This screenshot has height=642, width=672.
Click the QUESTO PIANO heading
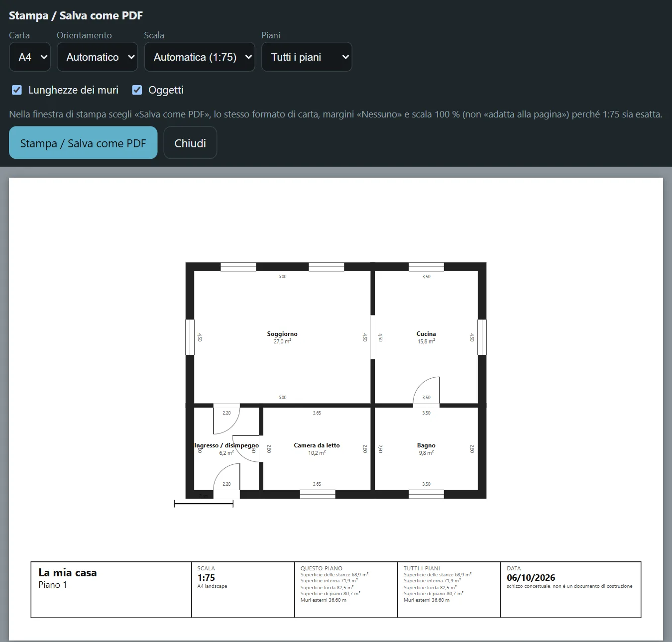coord(322,568)
